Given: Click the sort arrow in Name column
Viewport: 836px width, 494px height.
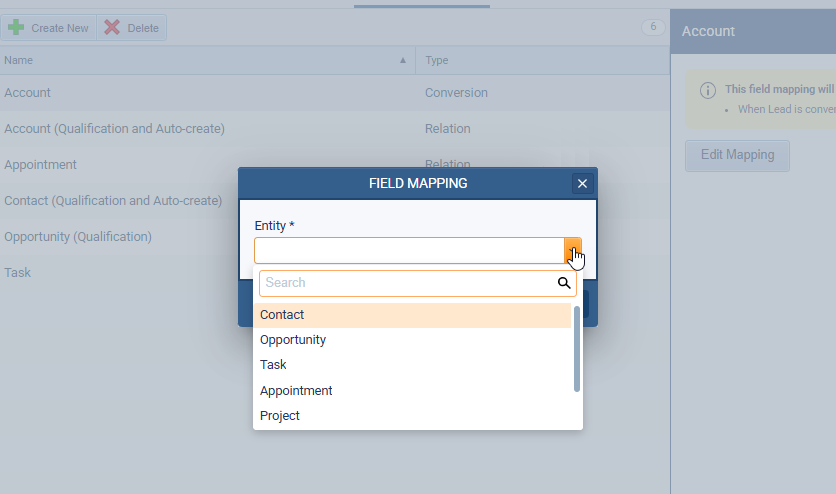Looking at the screenshot, I should click(403, 60).
